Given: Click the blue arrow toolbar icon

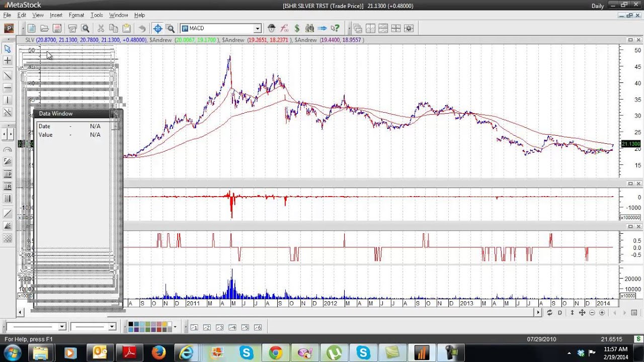Looking at the screenshot, I should pyautogui.click(x=323, y=29).
